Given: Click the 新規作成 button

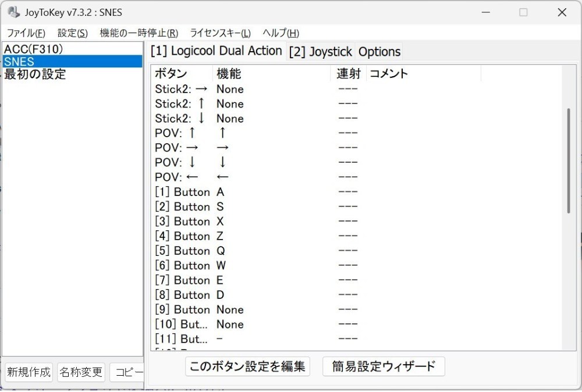Looking at the screenshot, I should [x=29, y=372].
